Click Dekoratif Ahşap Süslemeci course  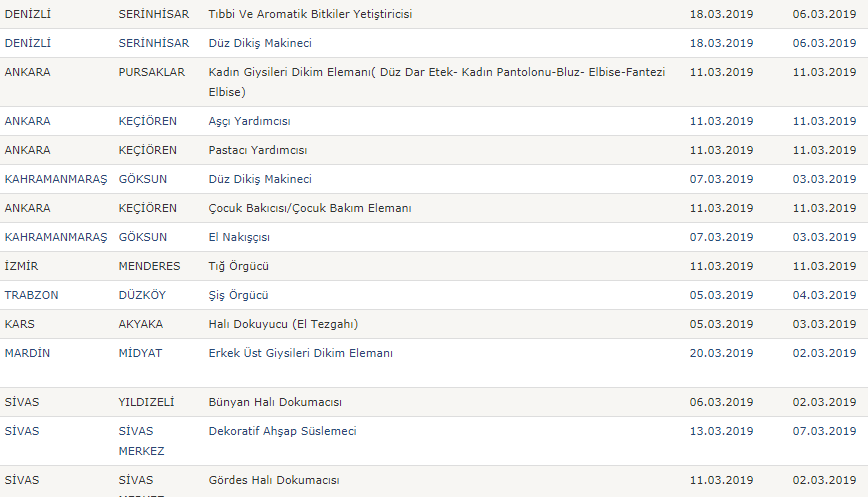(x=282, y=431)
